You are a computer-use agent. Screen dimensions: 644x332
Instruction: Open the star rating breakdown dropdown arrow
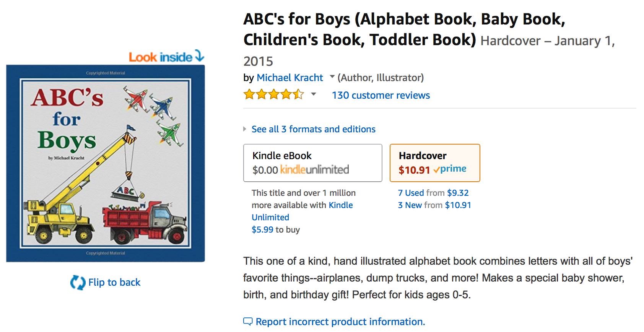(314, 94)
